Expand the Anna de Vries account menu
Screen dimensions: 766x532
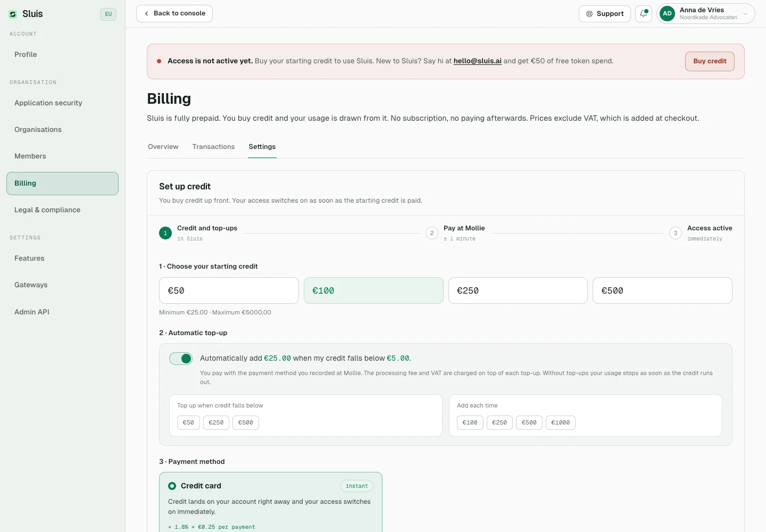coord(706,14)
